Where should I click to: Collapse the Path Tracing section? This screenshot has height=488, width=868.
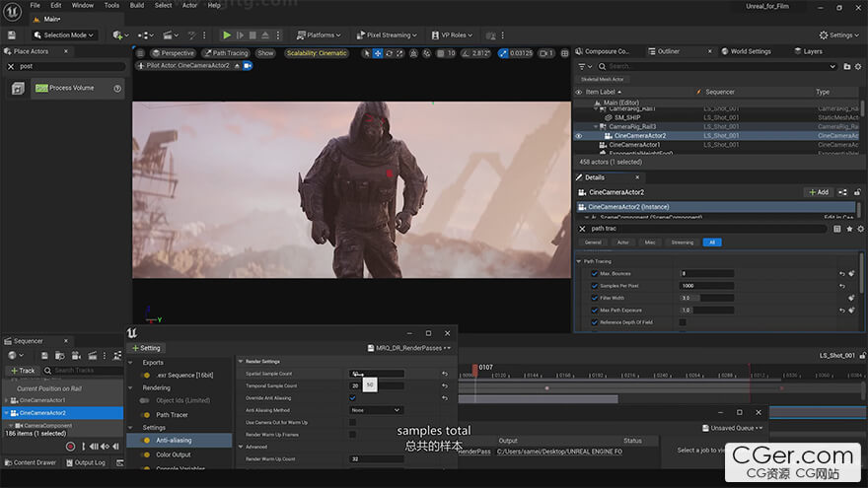579,261
